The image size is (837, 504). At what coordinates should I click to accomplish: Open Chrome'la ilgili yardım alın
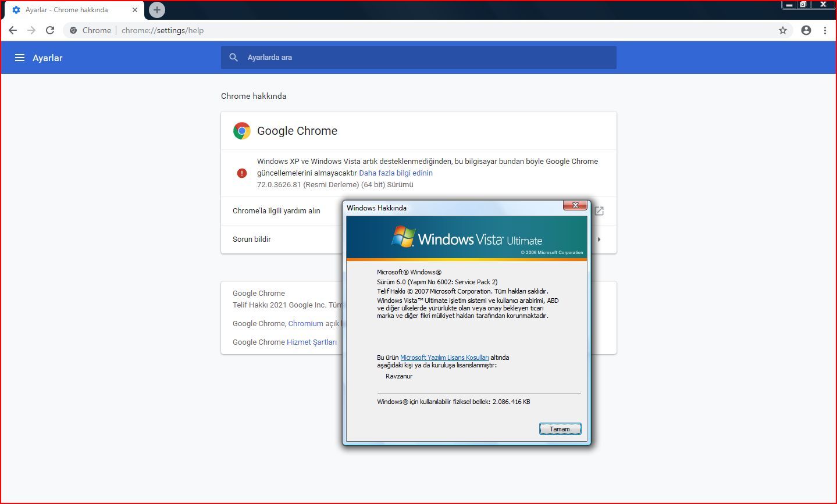(x=276, y=211)
